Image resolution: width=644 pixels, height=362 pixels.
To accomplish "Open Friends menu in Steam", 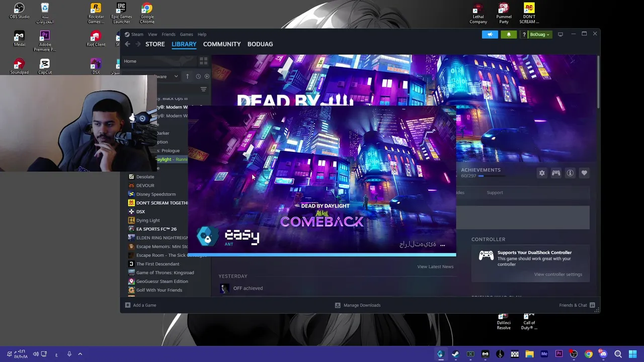I will [169, 34].
